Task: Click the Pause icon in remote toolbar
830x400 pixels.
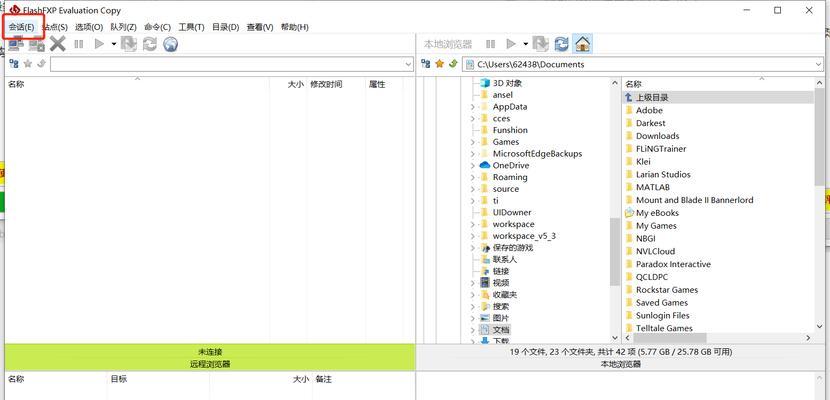Action: coord(78,44)
